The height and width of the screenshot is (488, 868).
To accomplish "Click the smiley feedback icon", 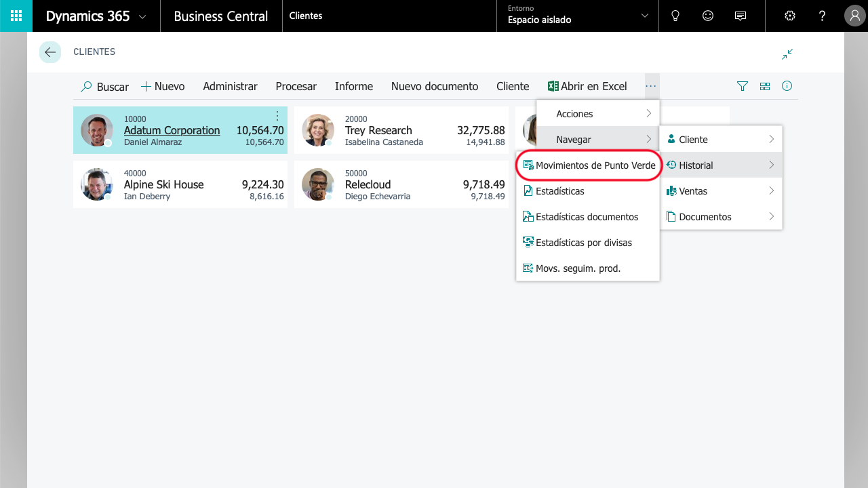I will (x=708, y=16).
